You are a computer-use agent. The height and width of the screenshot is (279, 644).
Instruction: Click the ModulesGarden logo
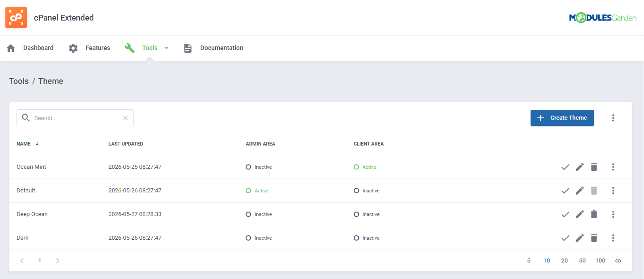pos(602,18)
